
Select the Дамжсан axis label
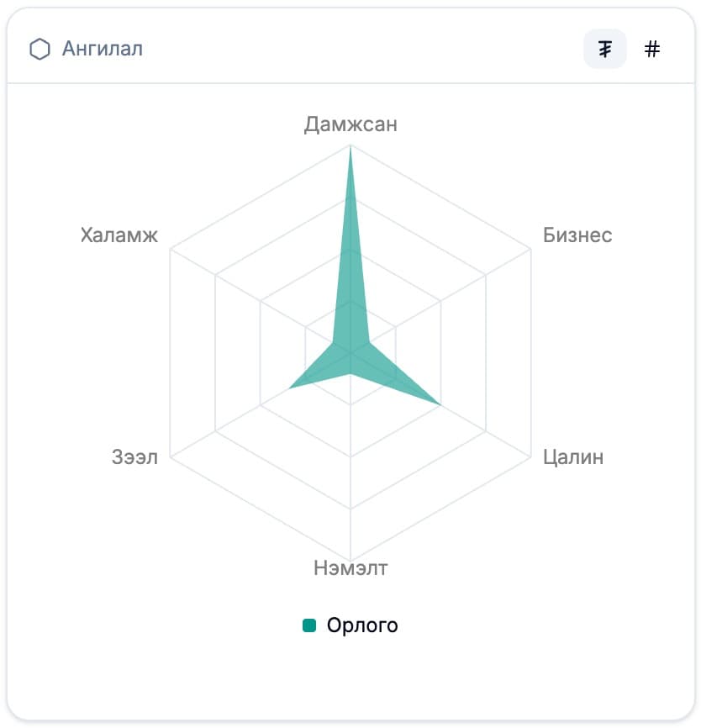tap(350, 124)
